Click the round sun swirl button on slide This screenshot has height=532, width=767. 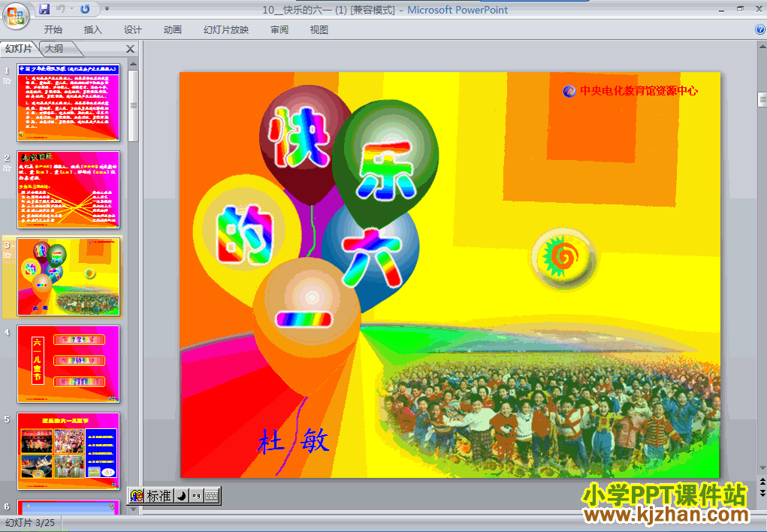click(563, 258)
